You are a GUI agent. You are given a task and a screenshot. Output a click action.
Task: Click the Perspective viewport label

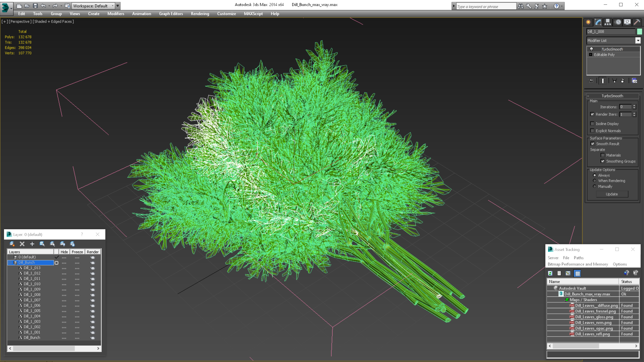(x=20, y=21)
